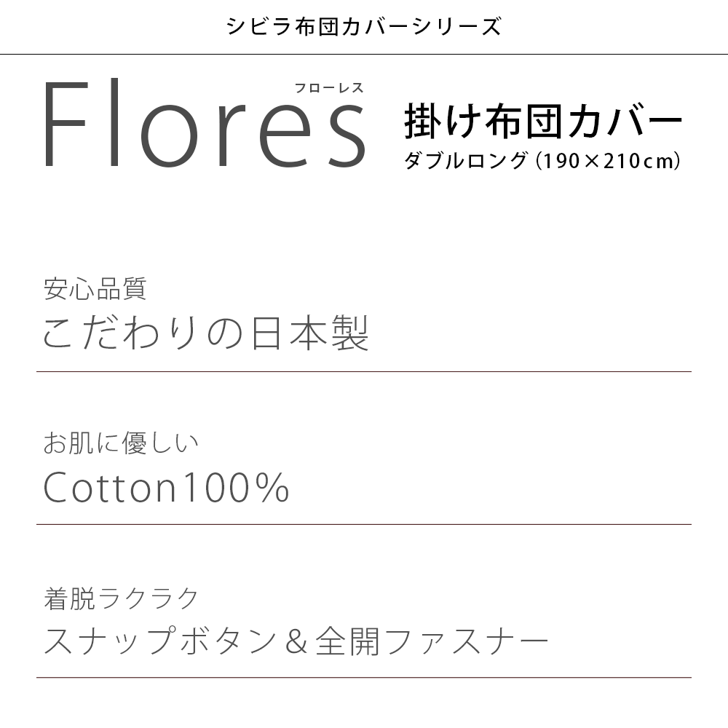This screenshot has height=728, width=728.
Task: Click the シビラ布団カバーシリーズ header text
Action: (363, 27)
